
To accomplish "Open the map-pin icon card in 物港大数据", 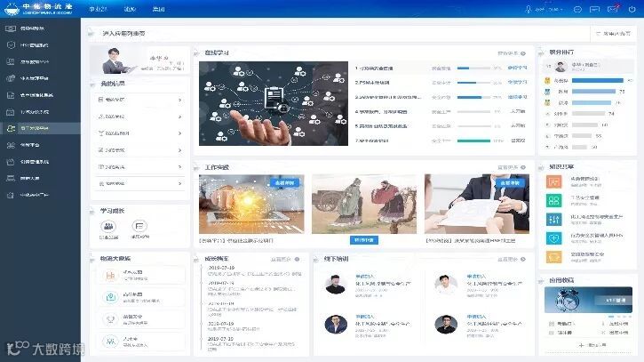I will [141, 297].
